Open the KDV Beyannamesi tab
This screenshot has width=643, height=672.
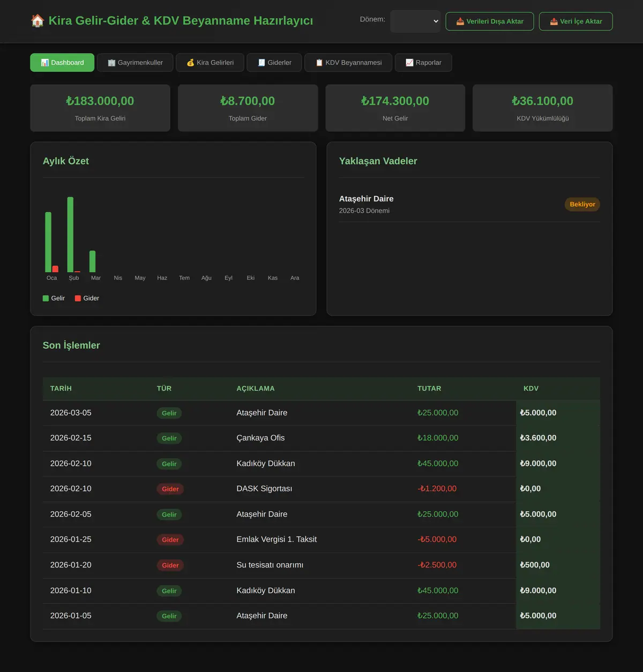pos(348,63)
